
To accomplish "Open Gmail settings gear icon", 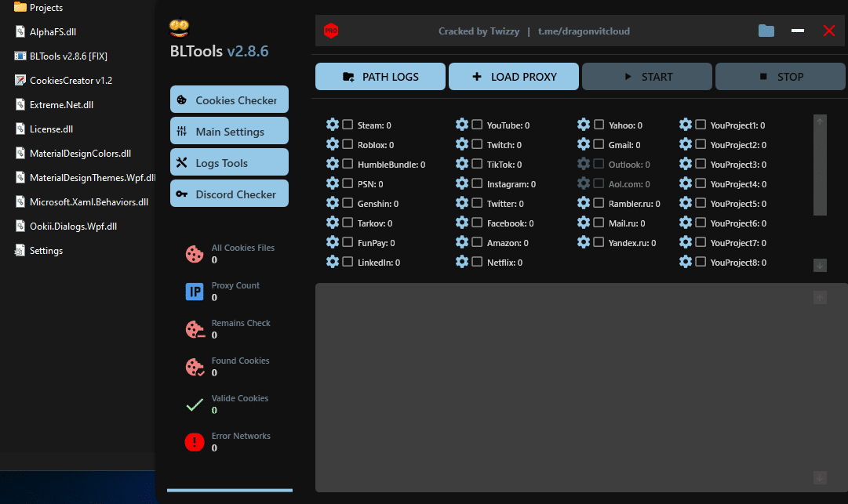I will [584, 144].
